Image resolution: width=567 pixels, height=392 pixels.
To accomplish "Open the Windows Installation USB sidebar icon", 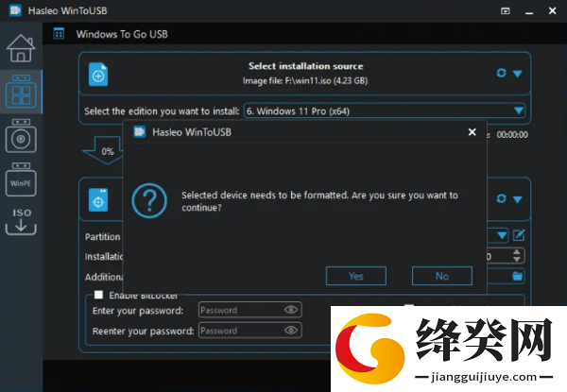I will [21, 136].
